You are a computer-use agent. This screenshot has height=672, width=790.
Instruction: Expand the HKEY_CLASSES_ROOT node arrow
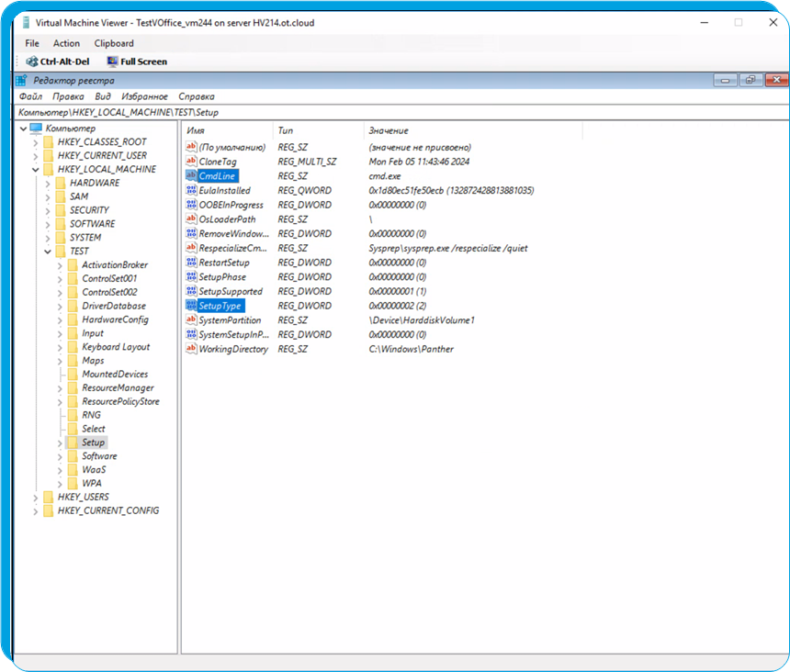pos(35,142)
